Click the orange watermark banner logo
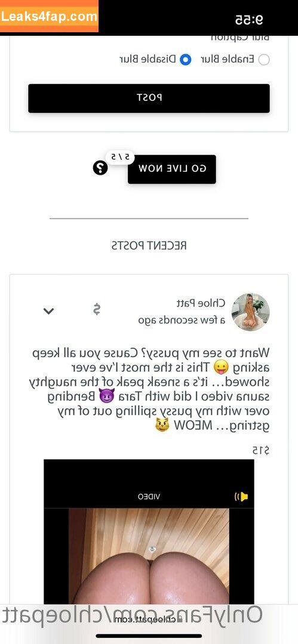Viewport: 298px width, 644px height. [49, 16]
